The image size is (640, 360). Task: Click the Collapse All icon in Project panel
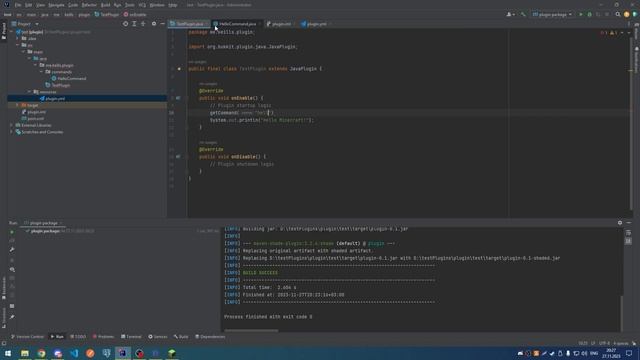point(143,24)
